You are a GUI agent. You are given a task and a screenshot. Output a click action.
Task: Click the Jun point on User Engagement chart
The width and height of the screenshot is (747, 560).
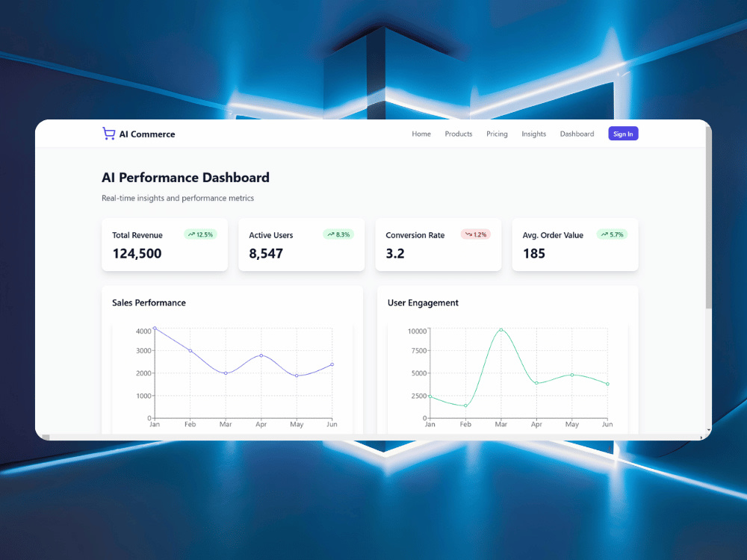pyautogui.click(x=607, y=384)
